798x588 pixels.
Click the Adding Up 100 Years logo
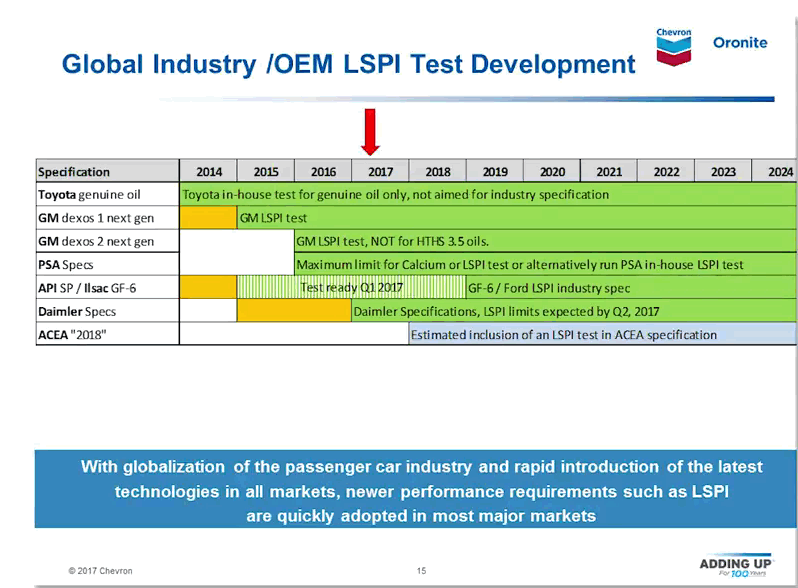click(x=736, y=566)
